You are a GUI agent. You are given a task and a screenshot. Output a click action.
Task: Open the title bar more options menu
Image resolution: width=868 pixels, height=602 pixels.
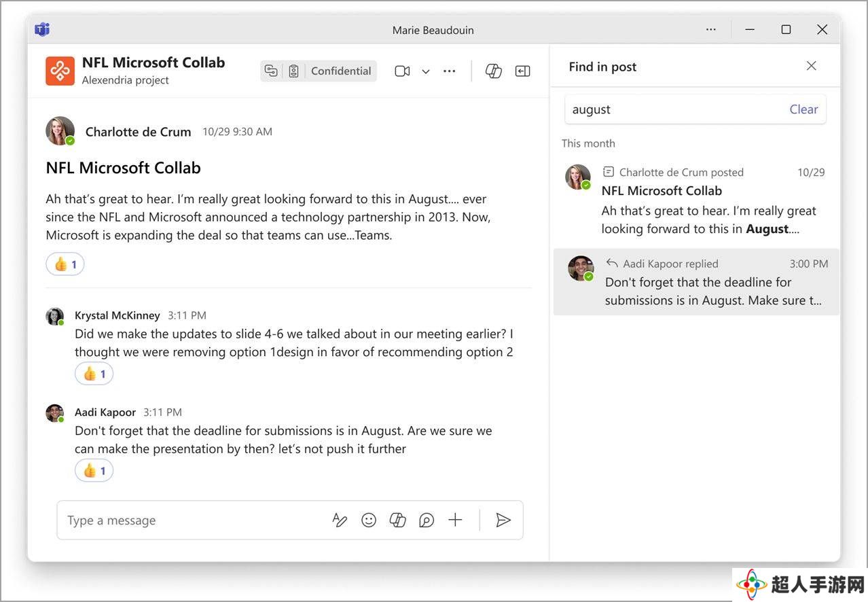coord(710,29)
